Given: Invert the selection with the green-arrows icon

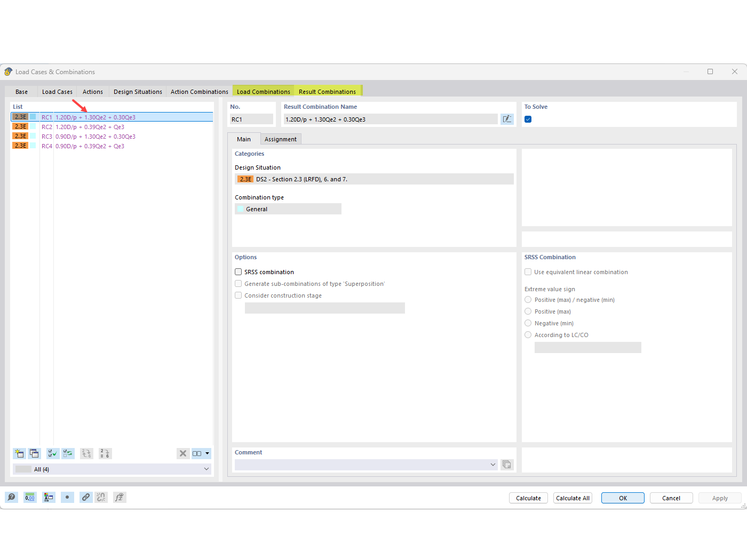Looking at the screenshot, I should [68, 453].
